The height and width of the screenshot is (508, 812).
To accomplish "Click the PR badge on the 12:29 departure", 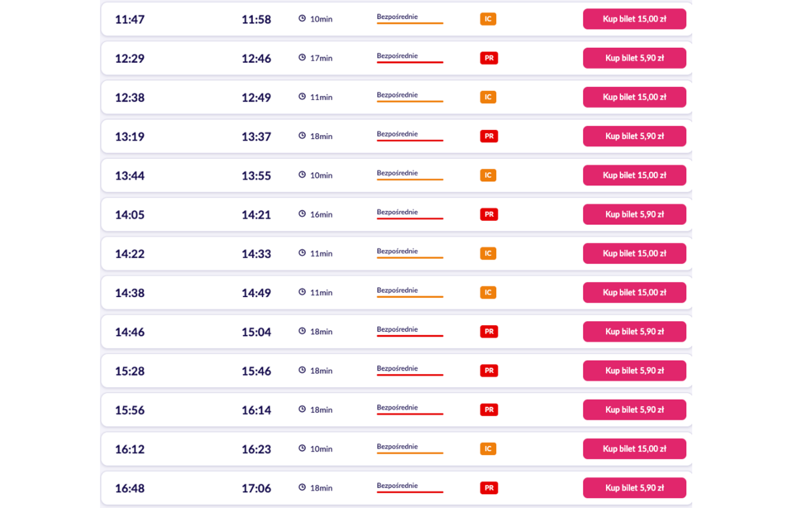I will pyautogui.click(x=489, y=58).
